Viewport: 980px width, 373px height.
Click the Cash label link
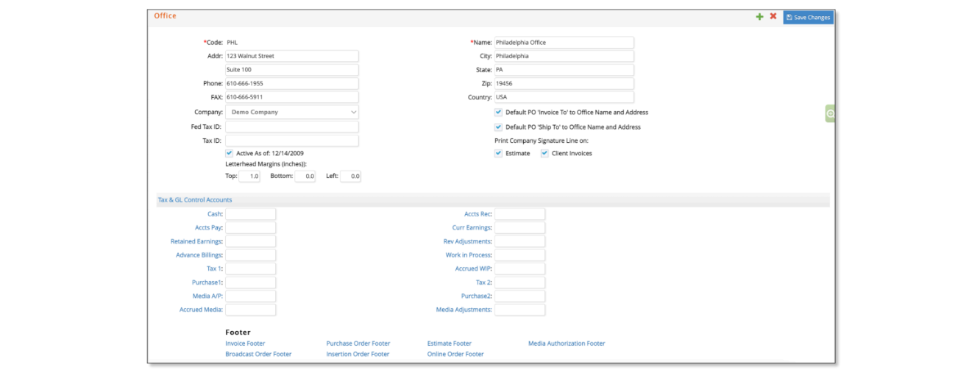(215, 214)
